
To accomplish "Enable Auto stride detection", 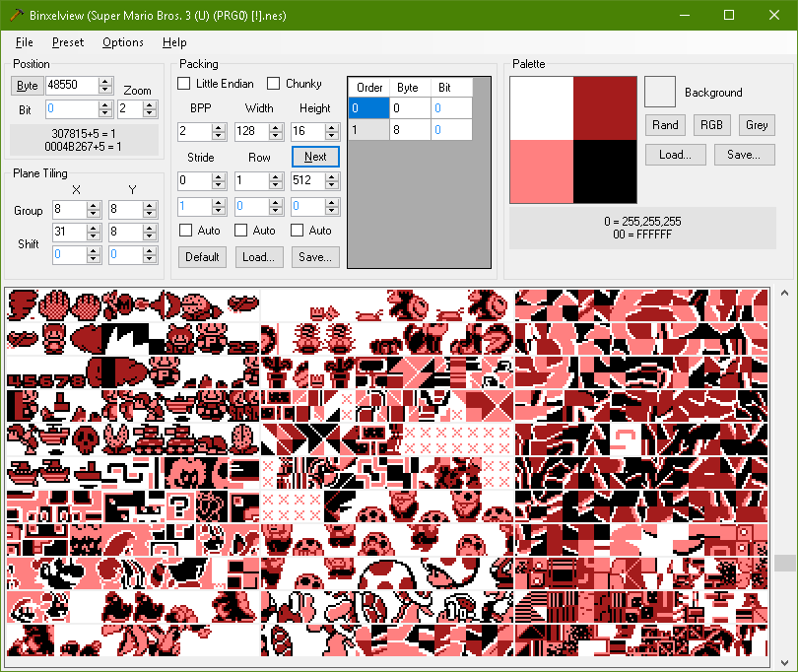I will point(186,230).
